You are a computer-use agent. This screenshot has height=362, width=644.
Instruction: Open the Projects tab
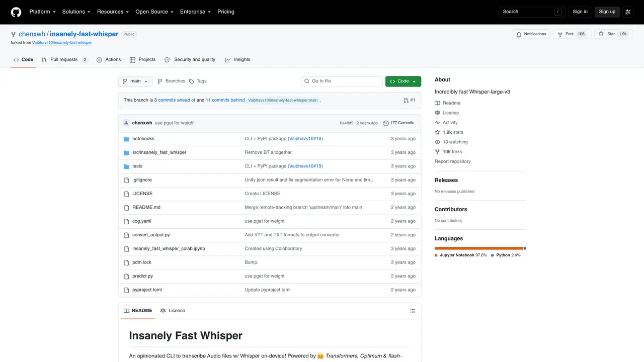click(142, 60)
